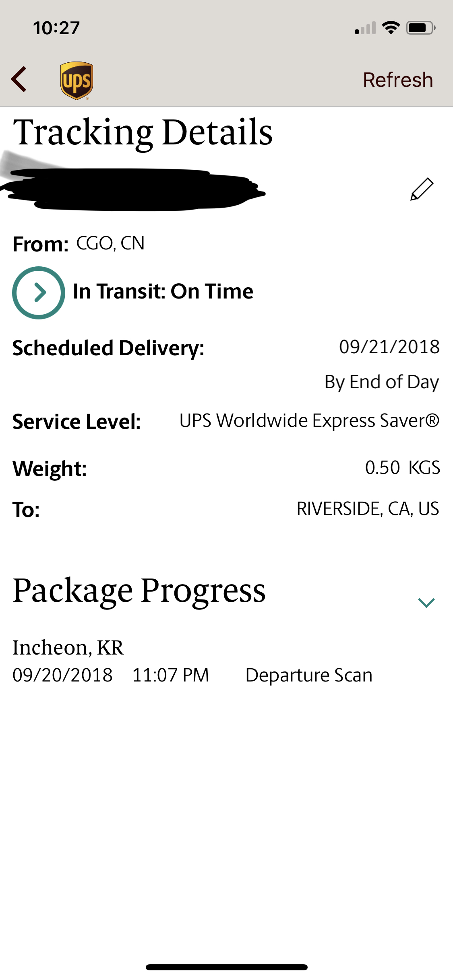Tap the scheduled delivery date 09/21/2018

tap(389, 347)
